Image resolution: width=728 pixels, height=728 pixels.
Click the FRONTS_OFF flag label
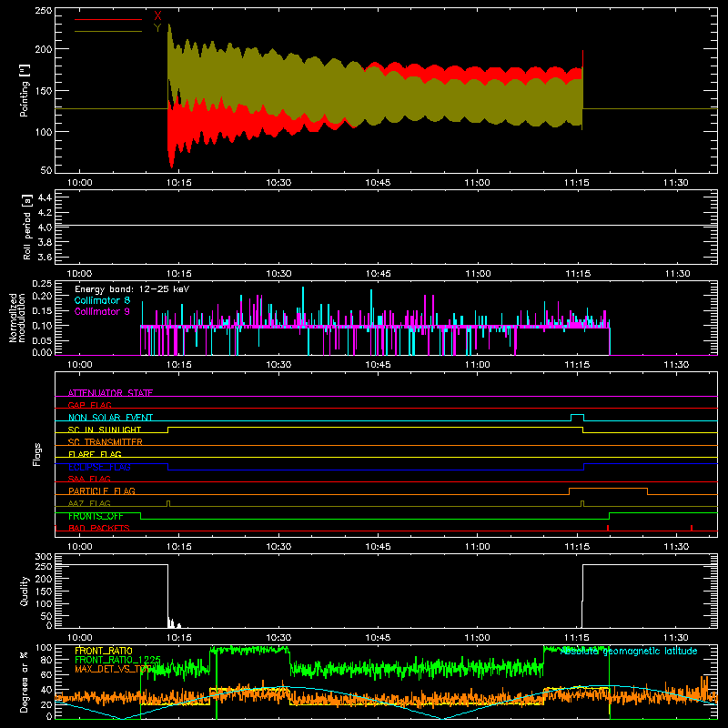pos(96,516)
